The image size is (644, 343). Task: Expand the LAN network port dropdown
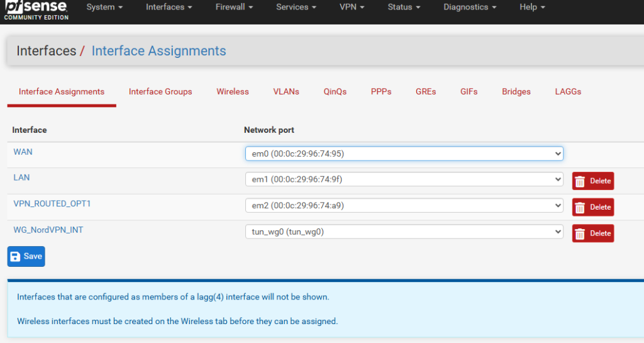(404, 180)
